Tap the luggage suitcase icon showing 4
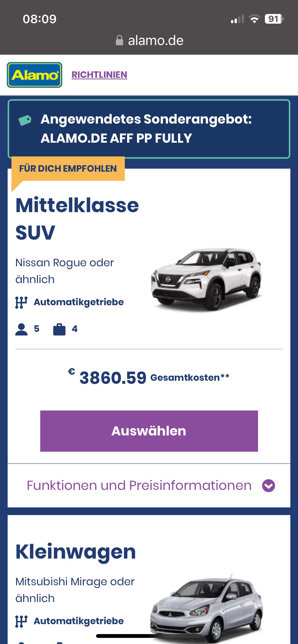The width and height of the screenshot is (298, 644). pyautogui.click(x=59, y=329)
